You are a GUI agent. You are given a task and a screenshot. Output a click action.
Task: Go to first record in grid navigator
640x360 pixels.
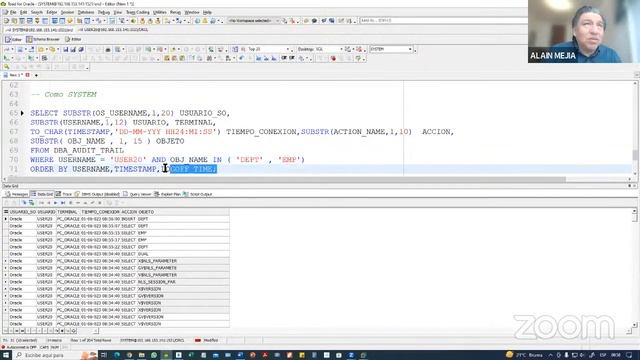(41, 203)
